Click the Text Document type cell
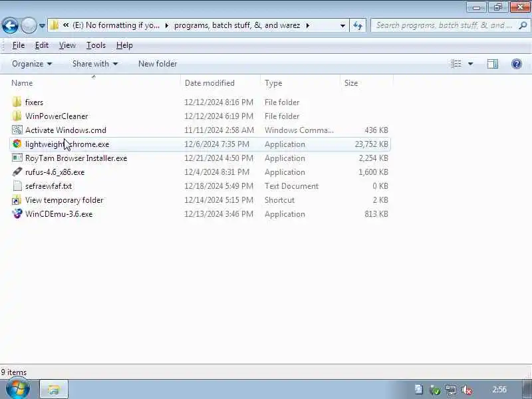532x399 pixels. click(291, 186)
